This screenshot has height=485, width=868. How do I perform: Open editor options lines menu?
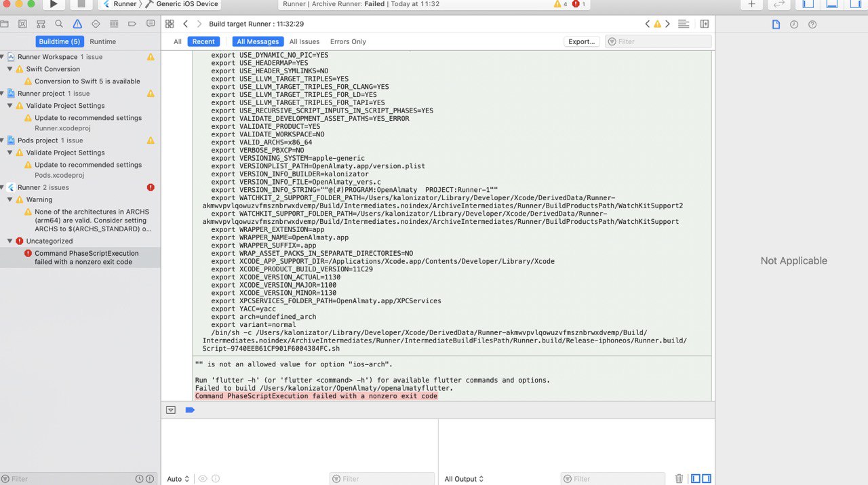pyautogui.click(x=684, y=24)
